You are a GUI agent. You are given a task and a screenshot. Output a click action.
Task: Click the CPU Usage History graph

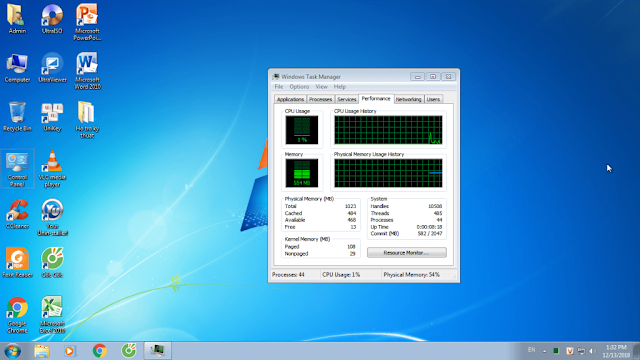pyautogui.click(x=388, y=130)
